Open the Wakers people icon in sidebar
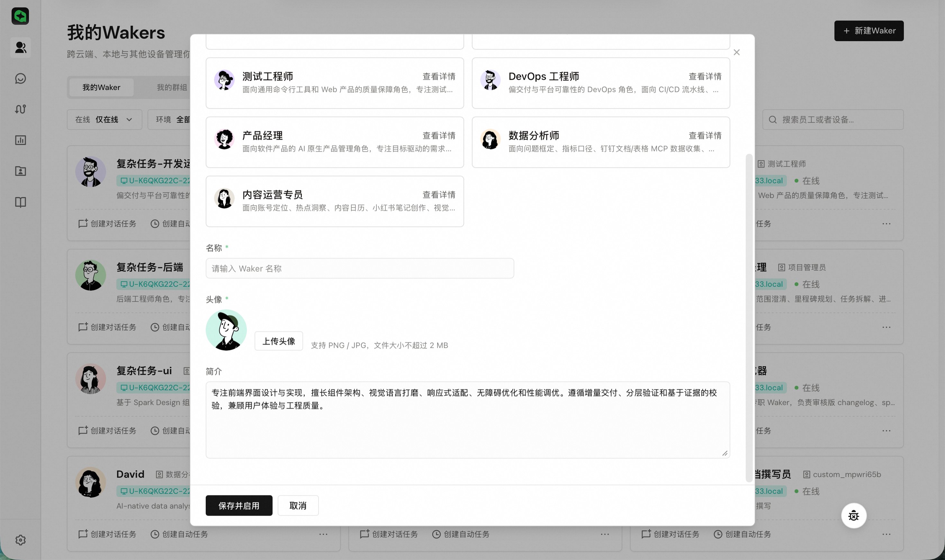Image resolution: width=945 pixels, height=560 pixels. tap(20, 48)
